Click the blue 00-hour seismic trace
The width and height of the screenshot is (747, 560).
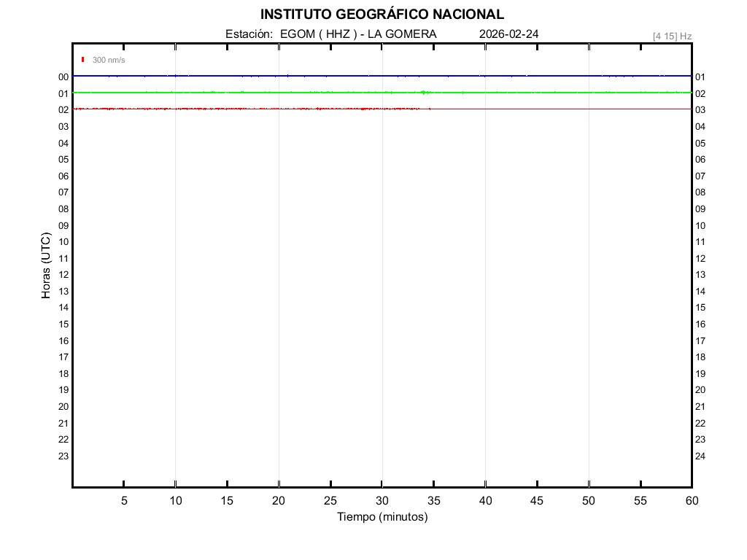tap(292, 76)
